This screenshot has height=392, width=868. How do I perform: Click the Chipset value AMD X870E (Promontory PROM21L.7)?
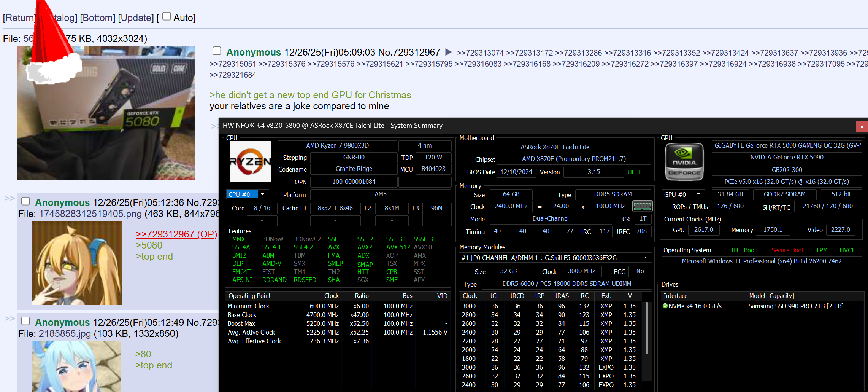coord(574,159)
